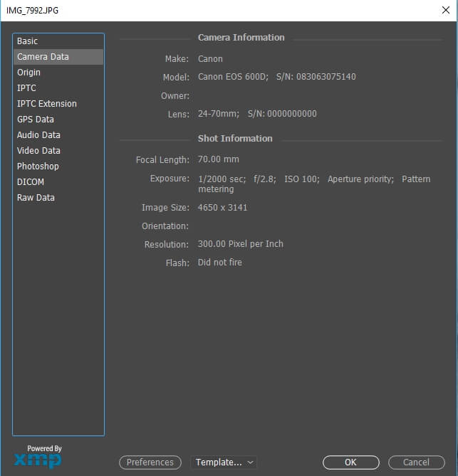Click the Orientation field label
Viewport: 458px width, 476px height.
point(165,226)
